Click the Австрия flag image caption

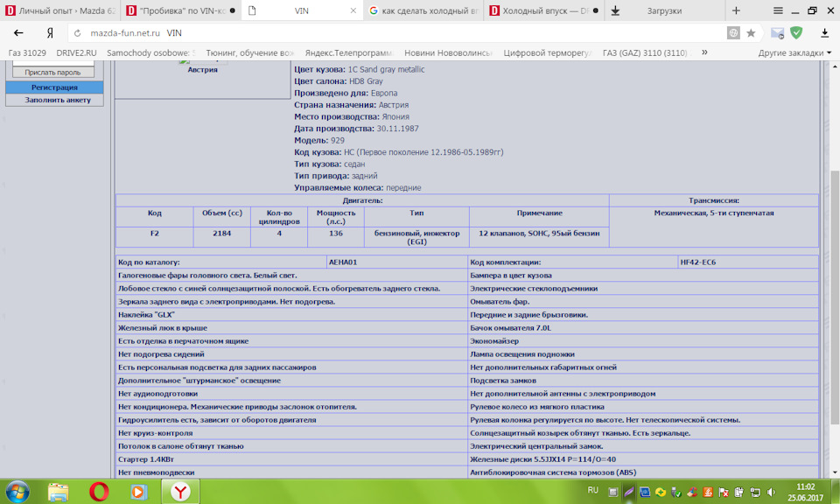202,70
